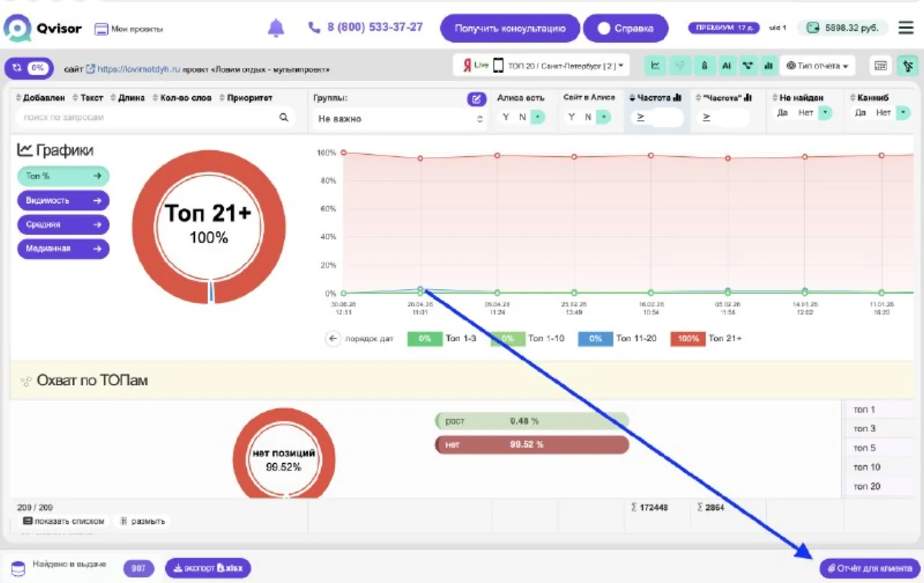Image resolution: width=924 pixels, height=583 pixels.
Task: Toggle Топ 21+ legend series
Action: click(706, 338)
